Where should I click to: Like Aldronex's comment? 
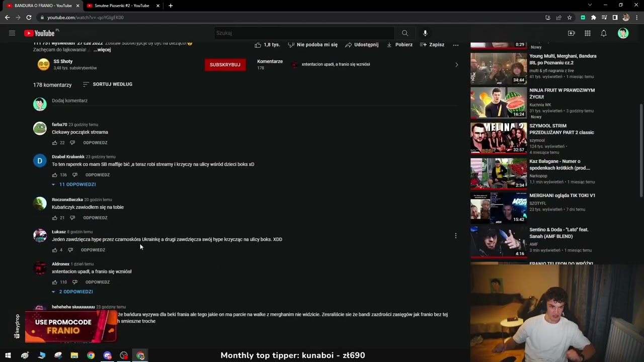click(x=54, y=282)
